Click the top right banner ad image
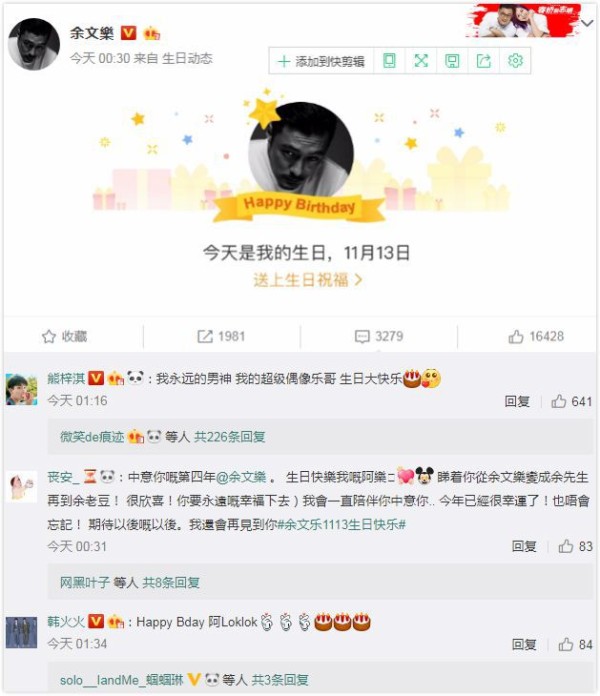 coord(522,20)
